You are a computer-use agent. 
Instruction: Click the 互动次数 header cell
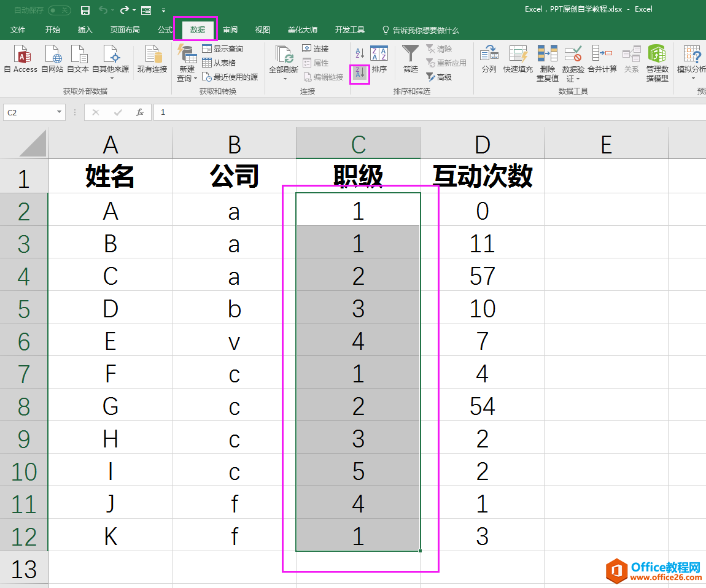[x=482, y=176]
